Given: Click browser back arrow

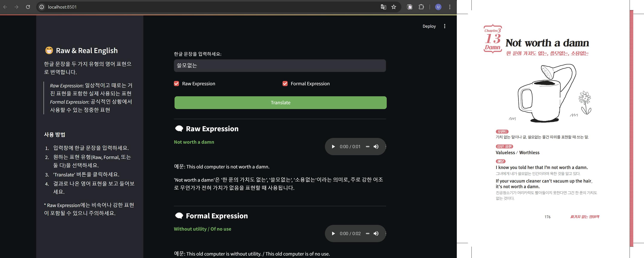Looking at the screenshot, I should pos(5,7).
